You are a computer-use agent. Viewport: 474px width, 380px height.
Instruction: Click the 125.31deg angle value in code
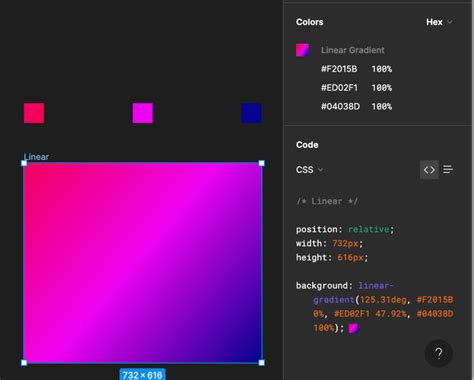383,300
